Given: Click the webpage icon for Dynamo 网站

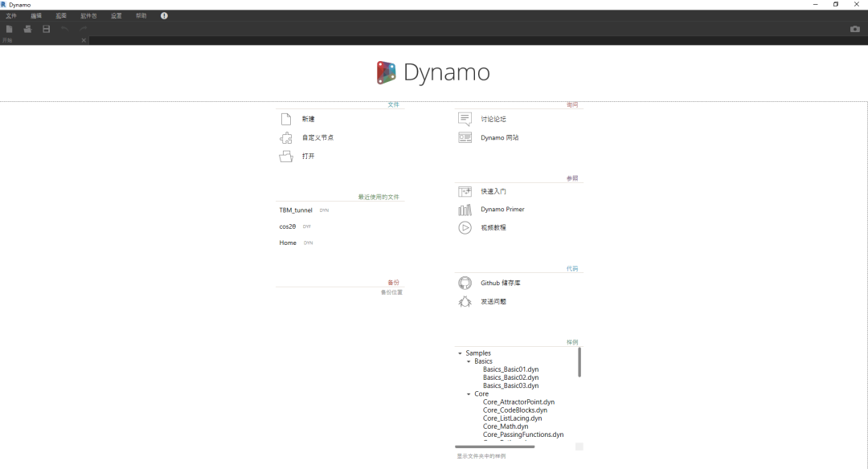Looking at the screenshot, I should pos(465,137).
